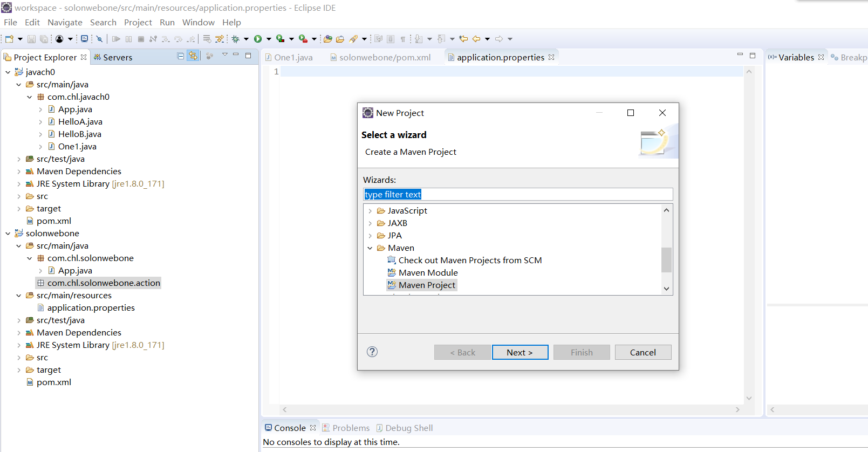Click the Search flashlight toolbar icon

point(353,39)
